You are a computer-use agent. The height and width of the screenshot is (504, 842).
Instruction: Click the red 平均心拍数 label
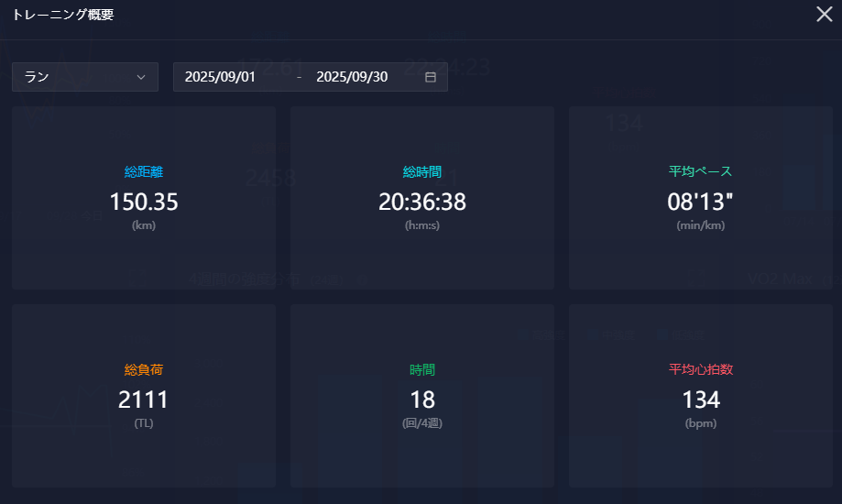click(x=701, y=369)
